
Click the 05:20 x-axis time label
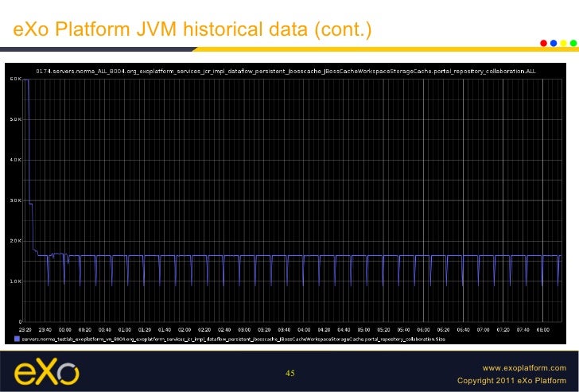tap(383, 330)
